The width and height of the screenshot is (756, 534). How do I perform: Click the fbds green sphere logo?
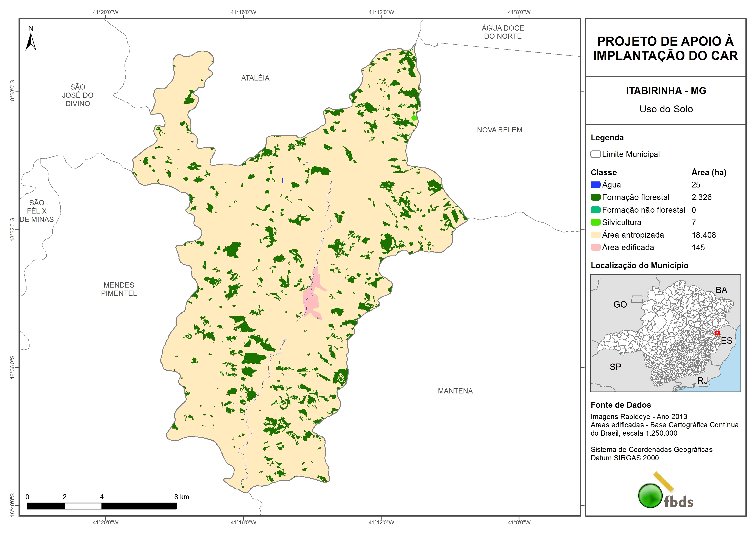[650, 495]
